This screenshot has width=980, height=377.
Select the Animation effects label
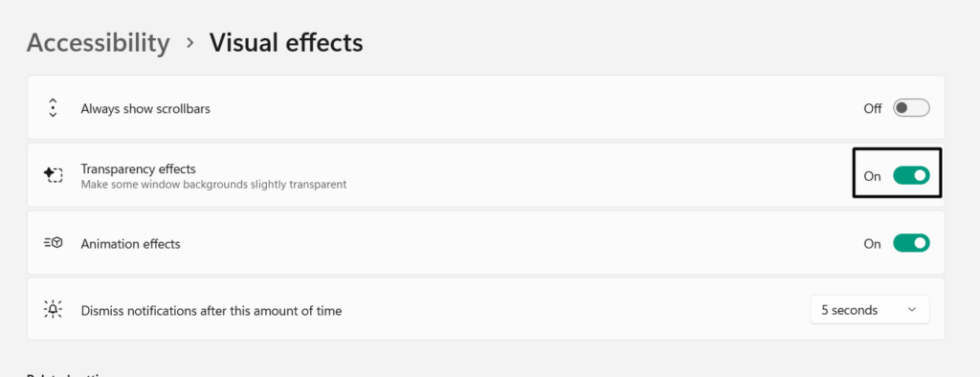coord(130,244)
